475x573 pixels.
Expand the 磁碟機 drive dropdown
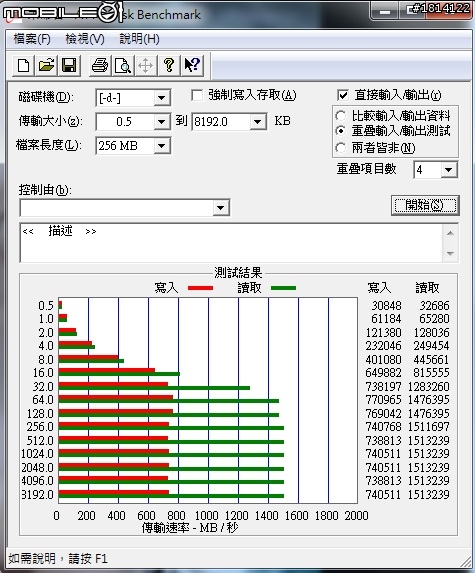click(x=161, y=98)
